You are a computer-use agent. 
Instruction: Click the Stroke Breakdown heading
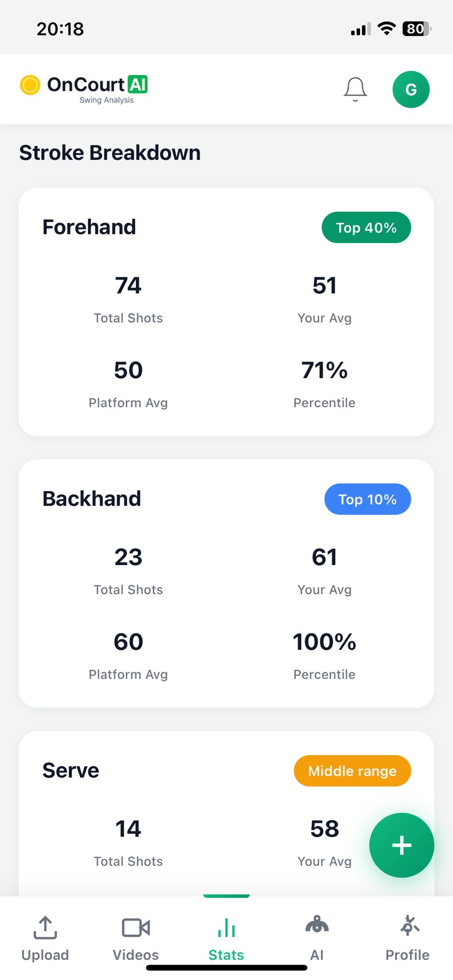click(110, 152)
